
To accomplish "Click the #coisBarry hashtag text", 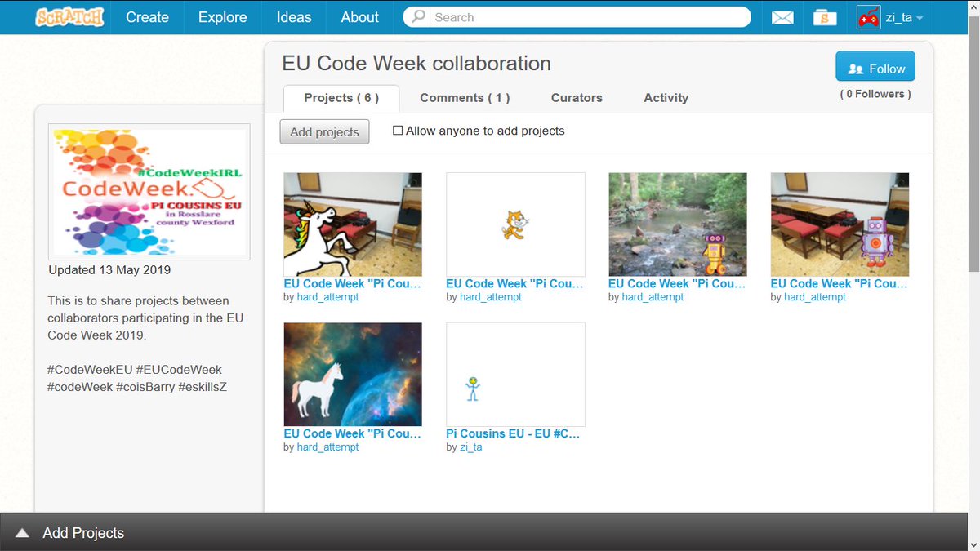I will [x=145, y=387].
